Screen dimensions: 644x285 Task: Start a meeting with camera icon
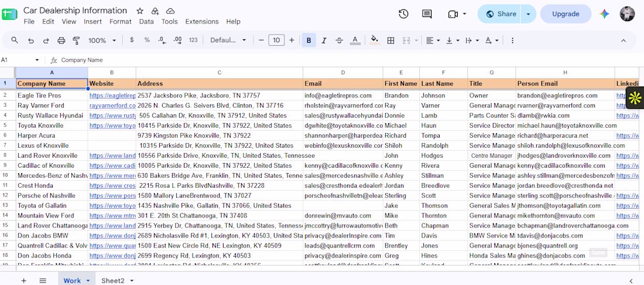(453, 14)
